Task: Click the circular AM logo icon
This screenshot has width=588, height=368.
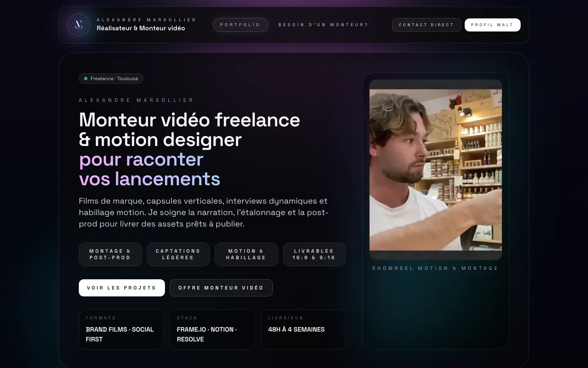Action: click(x=79, y=25)
